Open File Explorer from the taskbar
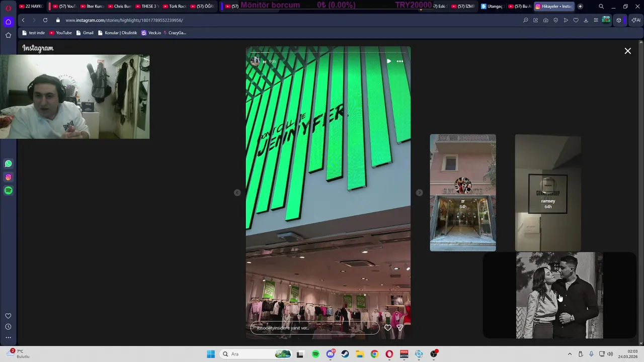The height and width of the screenshot is (362, 644). pos(360,354)
